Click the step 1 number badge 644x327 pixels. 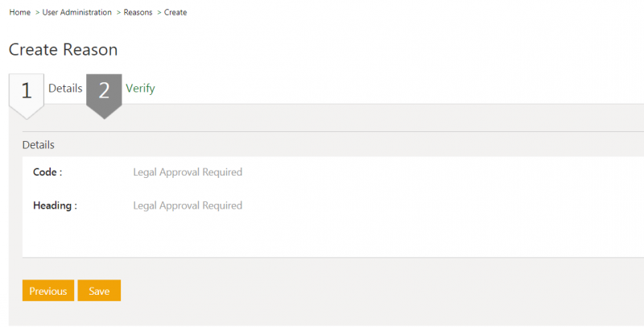click(26, 91)
